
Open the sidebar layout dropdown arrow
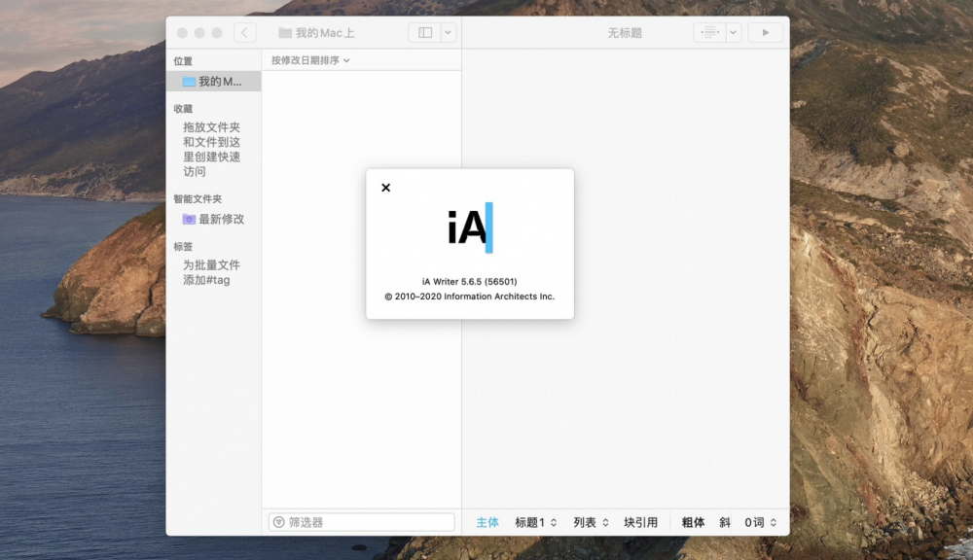[448, 32]
